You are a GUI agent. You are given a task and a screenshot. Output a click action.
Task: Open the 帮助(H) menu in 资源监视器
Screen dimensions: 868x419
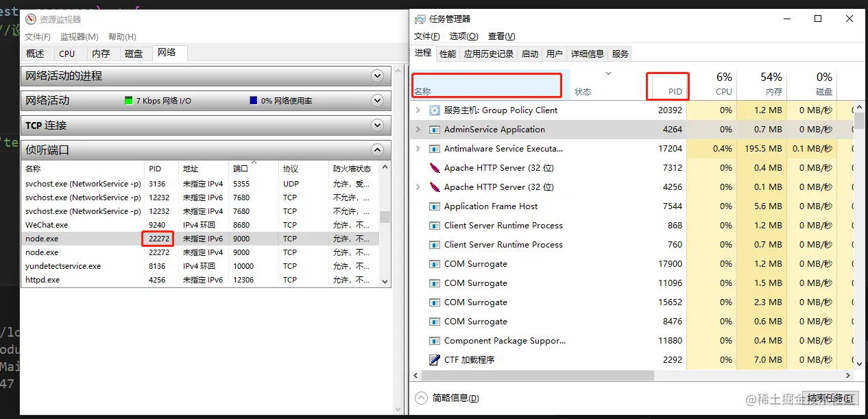pos(122,36)
